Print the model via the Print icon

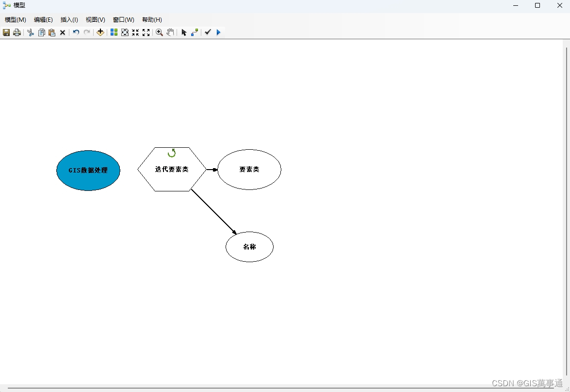tap(16, 32)
